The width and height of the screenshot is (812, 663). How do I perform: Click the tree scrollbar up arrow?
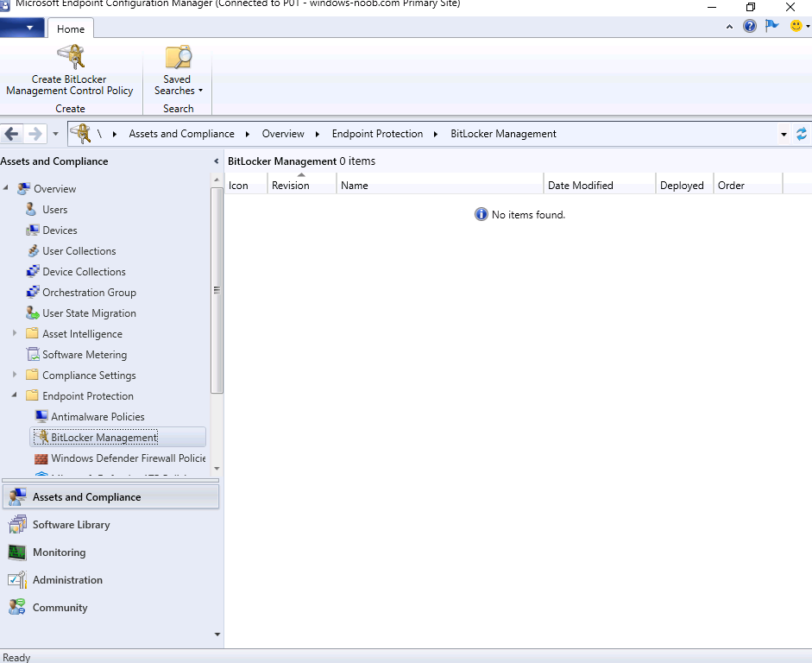tap(217, 180)
